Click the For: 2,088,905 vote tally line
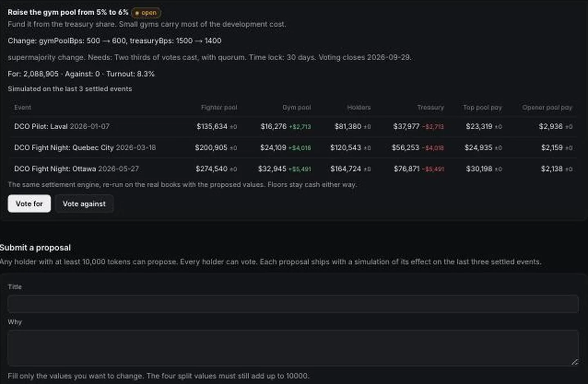The width and height of the screenshot is (588, 384). [x=81, y=74]
